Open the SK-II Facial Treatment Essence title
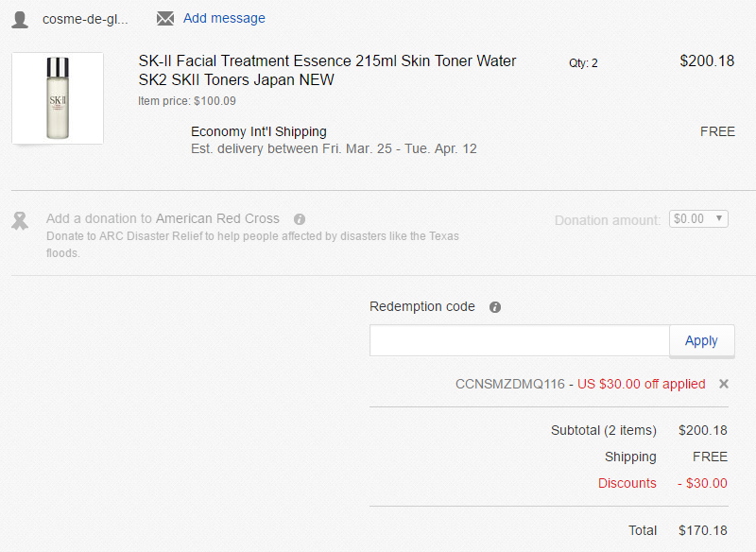Screen dimensions: 756x552 click(x=327, y=70)
